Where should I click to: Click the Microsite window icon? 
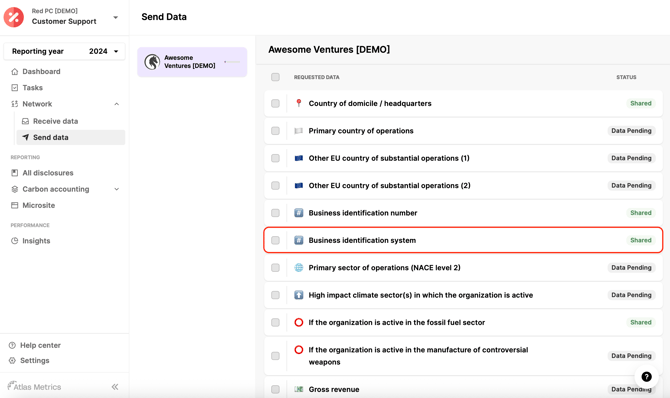15,205
